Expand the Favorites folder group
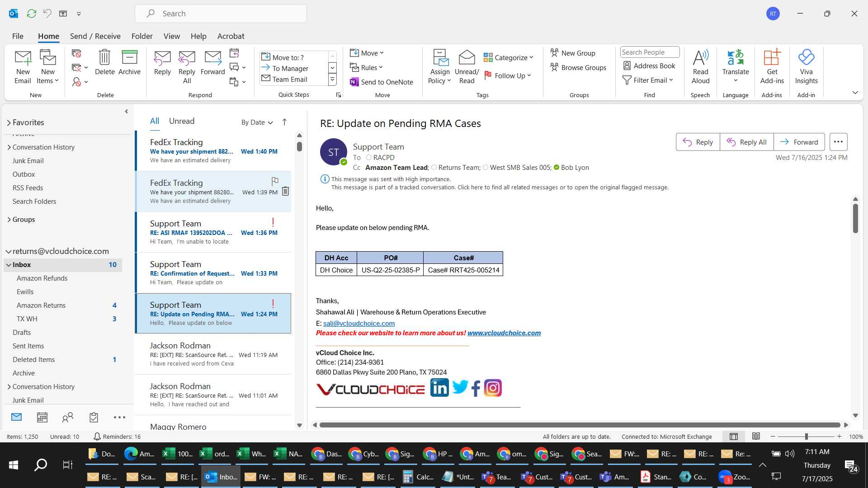868x488 pixels. [x=9, y=122]
